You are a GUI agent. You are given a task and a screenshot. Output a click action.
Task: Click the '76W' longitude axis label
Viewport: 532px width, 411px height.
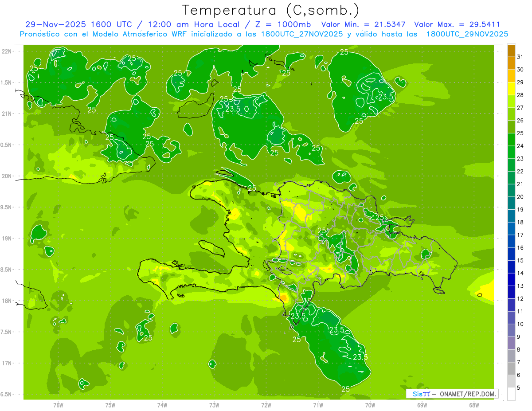[58, 405]
